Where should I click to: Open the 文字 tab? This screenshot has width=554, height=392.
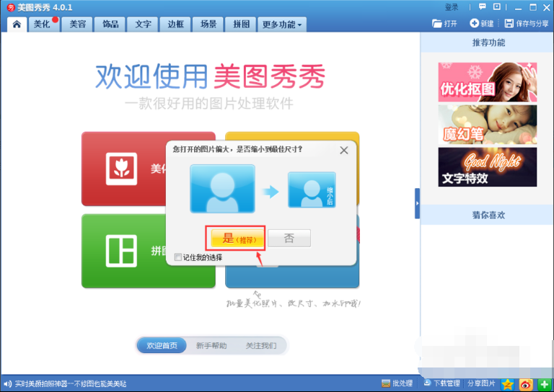point(143,24)
